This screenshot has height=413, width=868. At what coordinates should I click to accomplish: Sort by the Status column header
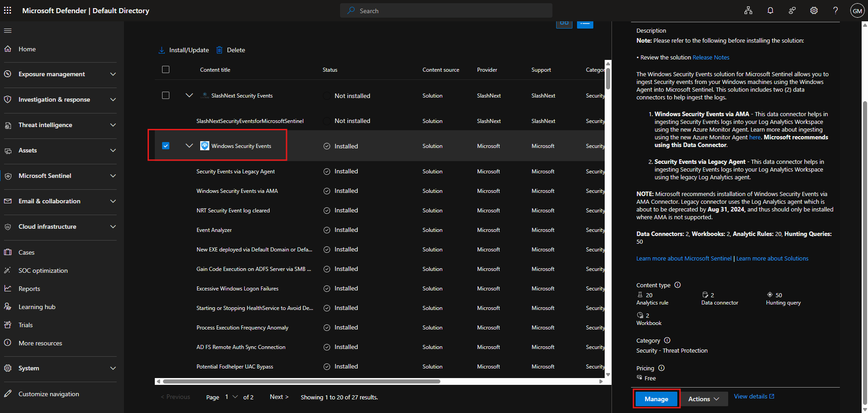(x=330, y=69)
